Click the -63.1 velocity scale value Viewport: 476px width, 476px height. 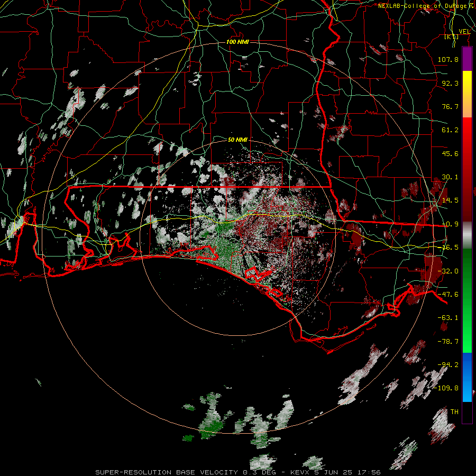click(x=448, y=318)
